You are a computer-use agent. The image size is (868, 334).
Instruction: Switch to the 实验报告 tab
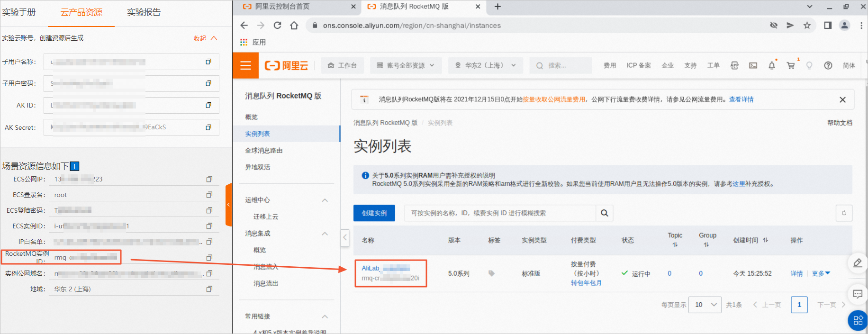coord(144,12)
